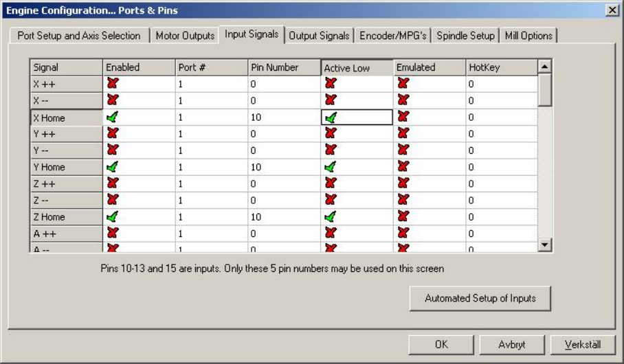
Task: Click Active Low red X for Z ++
Action: (331, 183)
